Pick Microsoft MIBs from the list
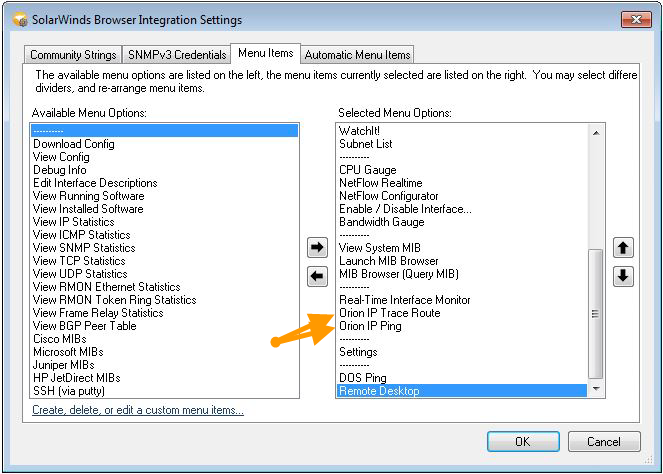 click(x=165, y=352)
